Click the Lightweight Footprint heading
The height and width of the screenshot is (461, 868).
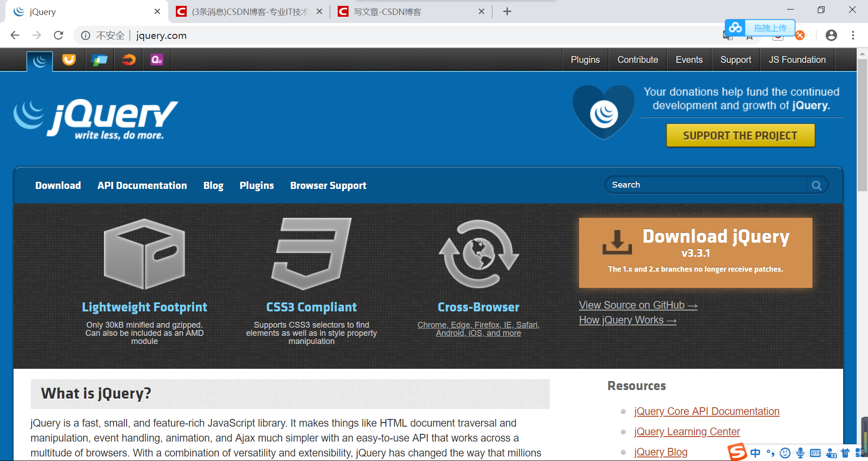[x=144, y=307]
